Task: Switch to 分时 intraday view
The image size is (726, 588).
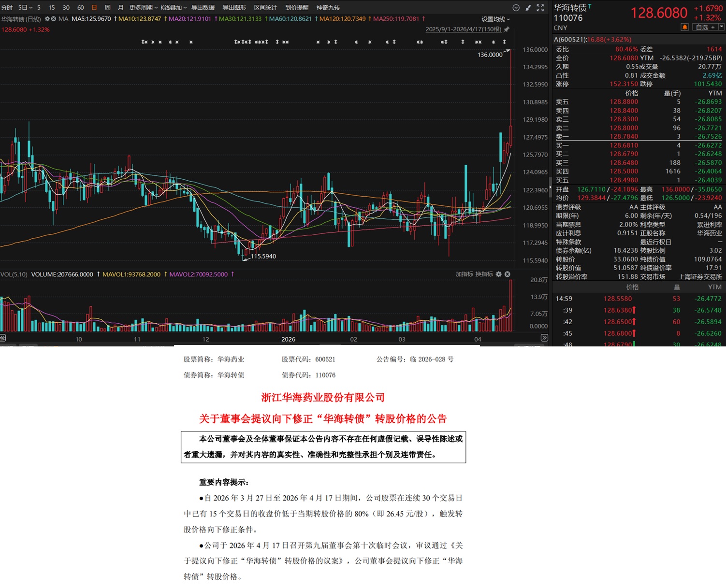Action: pos(7,8)
